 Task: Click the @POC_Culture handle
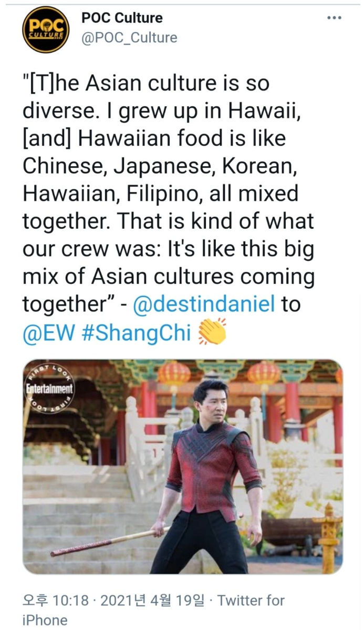[129, 38]
